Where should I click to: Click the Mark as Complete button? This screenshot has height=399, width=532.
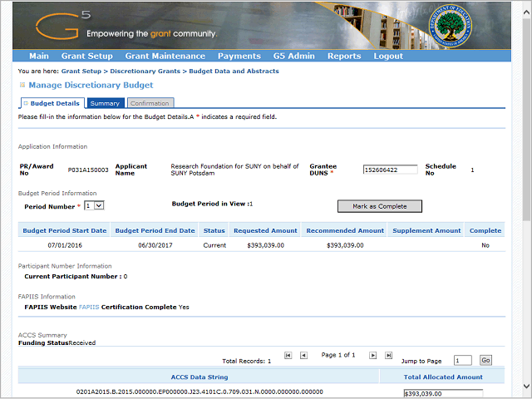point(380,206)
